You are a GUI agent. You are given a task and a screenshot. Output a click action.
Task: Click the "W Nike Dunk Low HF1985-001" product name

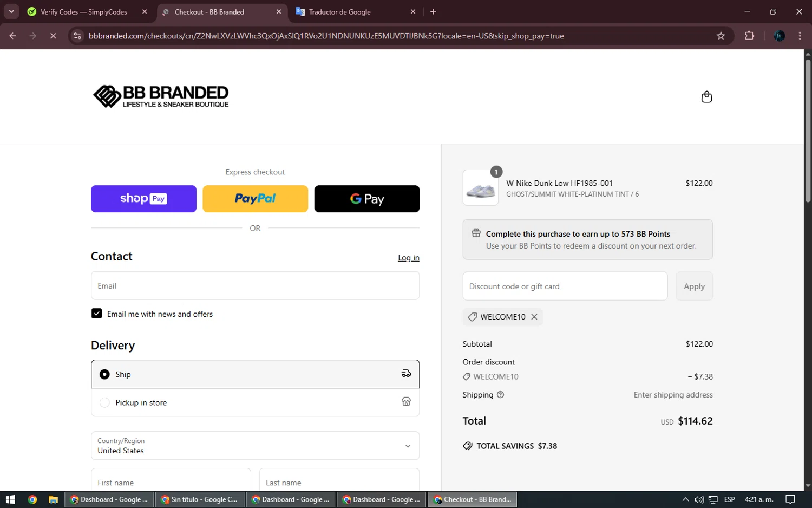559,183
